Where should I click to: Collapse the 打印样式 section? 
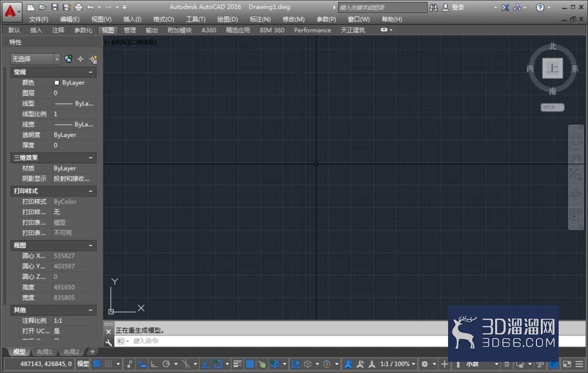(x=91, y=191)
